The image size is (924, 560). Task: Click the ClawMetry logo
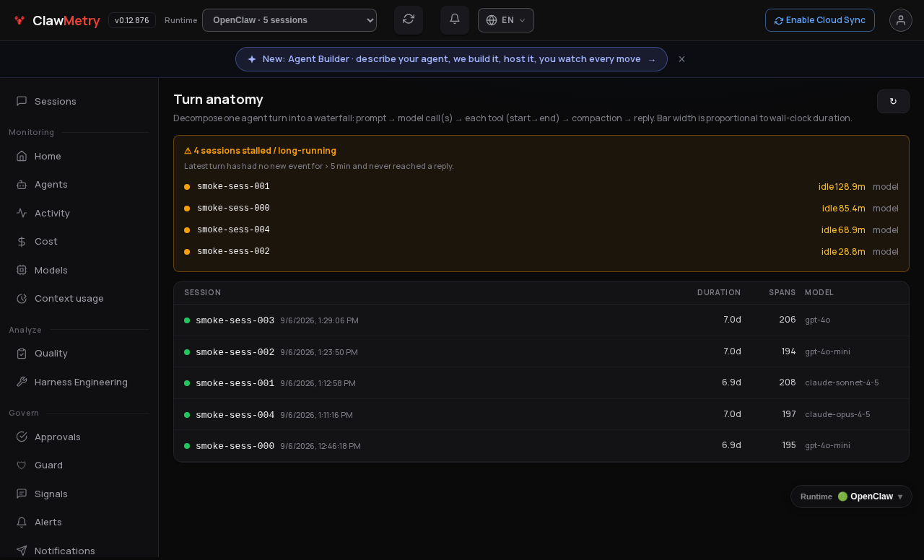tap(56, 20)
